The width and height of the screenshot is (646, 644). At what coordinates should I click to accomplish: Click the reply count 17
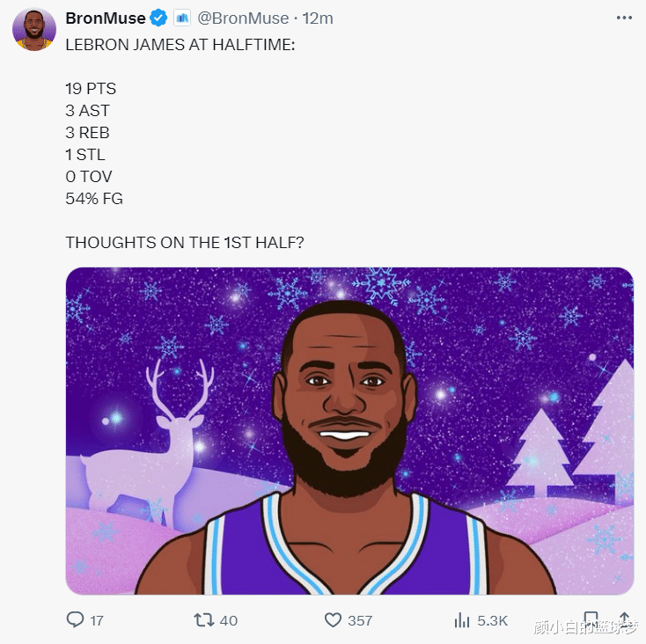click(x=97, y=620)
